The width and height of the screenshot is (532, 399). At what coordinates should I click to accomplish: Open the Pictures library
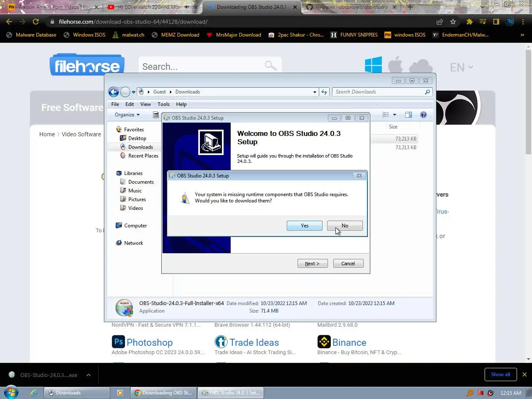tap(137, 199)
